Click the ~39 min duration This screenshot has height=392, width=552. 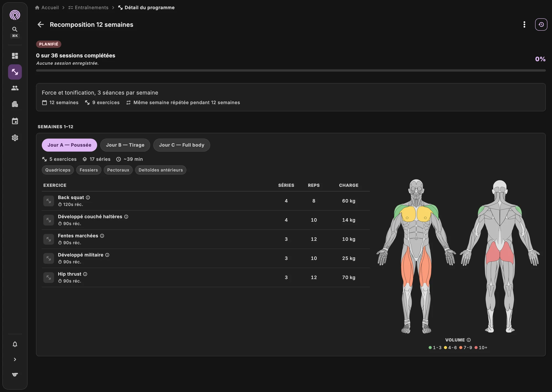point(130,159)
